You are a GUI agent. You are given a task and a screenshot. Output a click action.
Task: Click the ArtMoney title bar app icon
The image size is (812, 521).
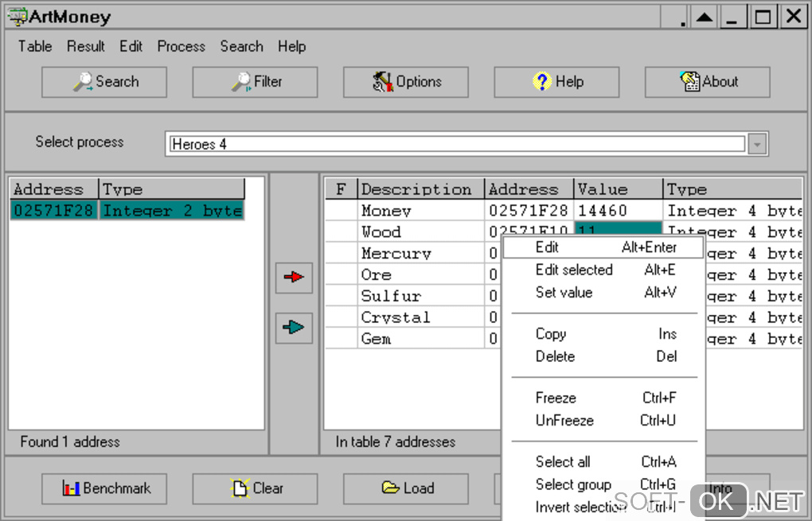click(17, 16)
